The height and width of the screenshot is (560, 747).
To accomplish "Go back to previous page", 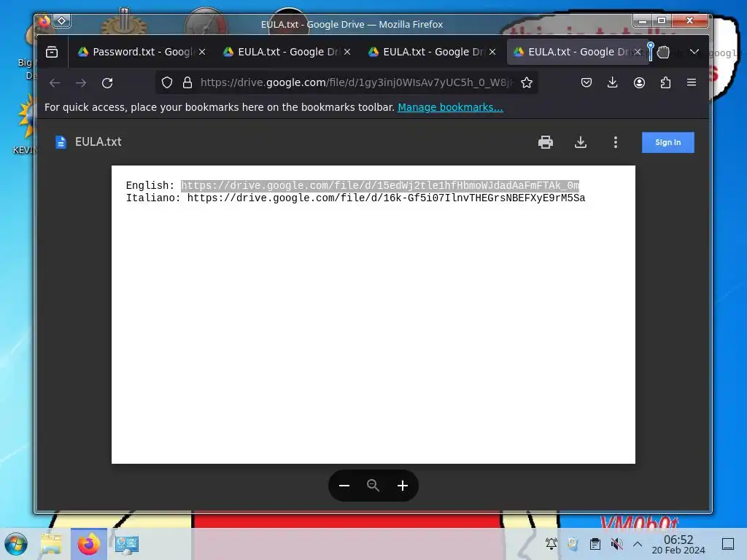I will 55,83.
